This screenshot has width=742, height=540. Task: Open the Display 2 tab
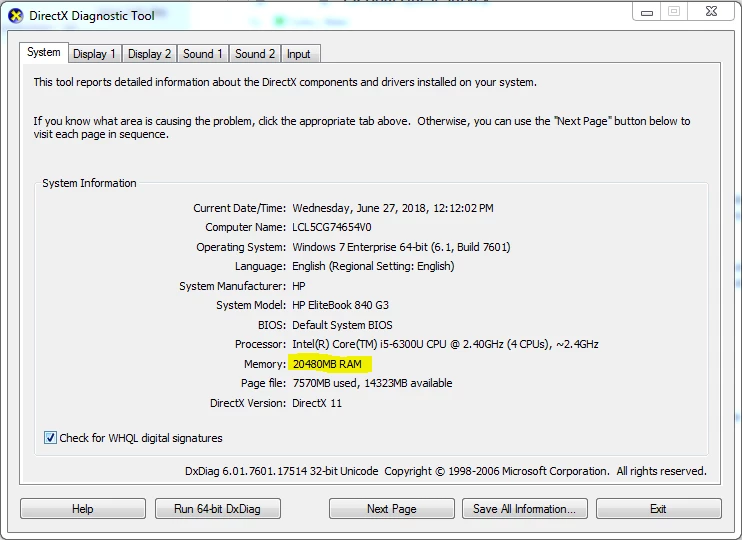(149, 54)
